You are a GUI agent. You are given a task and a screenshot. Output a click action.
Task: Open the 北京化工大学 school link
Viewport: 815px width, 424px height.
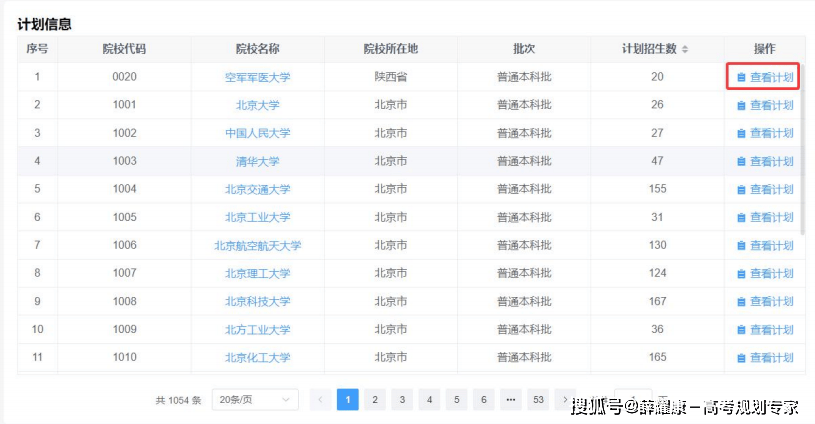tap(258, 358)
